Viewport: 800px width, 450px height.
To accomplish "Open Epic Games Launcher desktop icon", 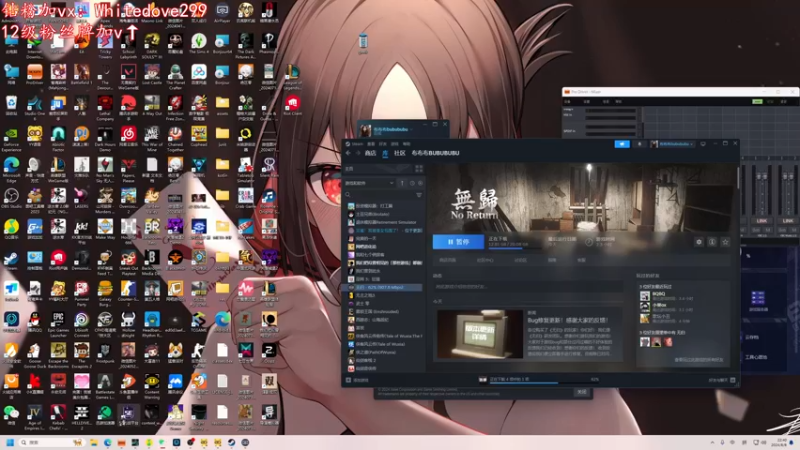I will point(58,323).
